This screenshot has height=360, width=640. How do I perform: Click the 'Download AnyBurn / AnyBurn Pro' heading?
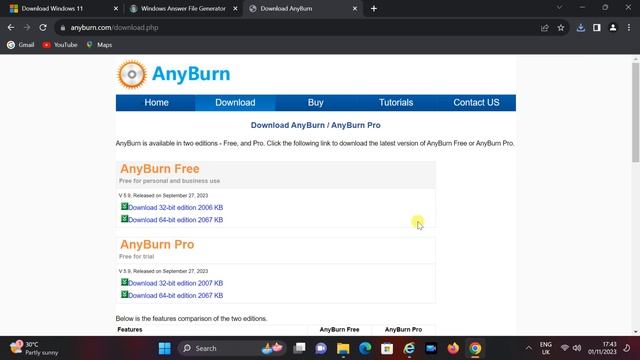point(316,125)
